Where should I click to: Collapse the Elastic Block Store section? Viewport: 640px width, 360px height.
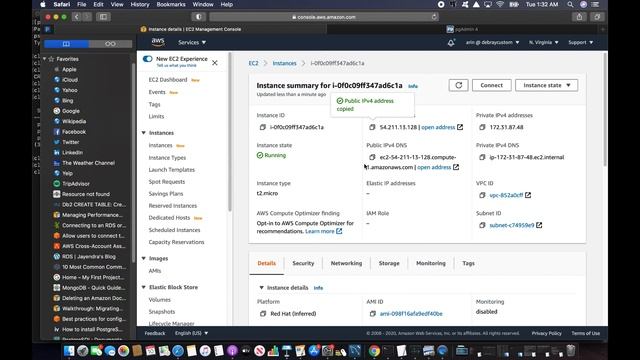point(144,287)
